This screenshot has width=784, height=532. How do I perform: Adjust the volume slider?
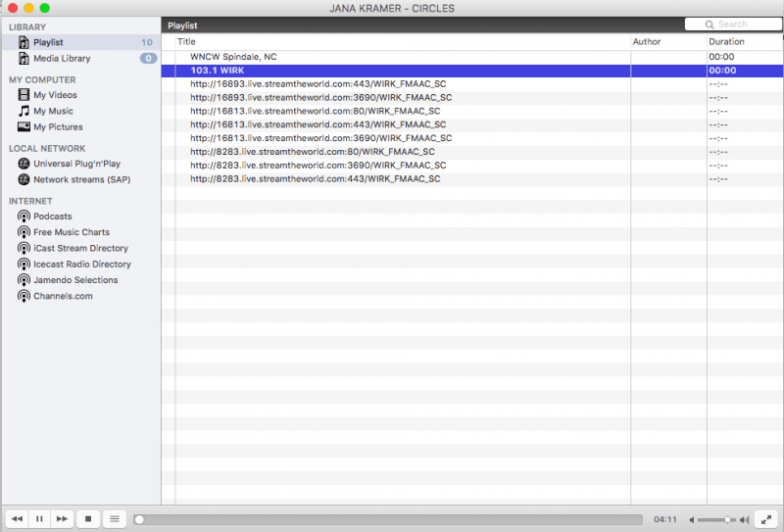point(717,519)
